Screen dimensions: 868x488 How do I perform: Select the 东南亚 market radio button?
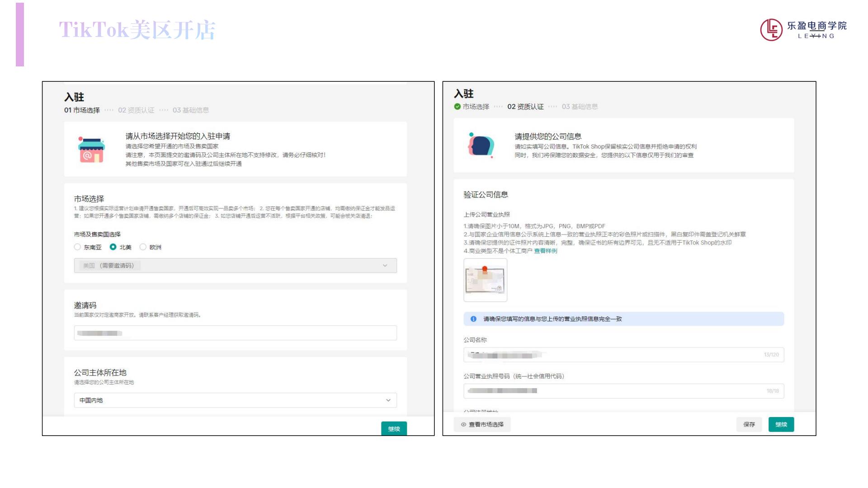click(77, 247)
